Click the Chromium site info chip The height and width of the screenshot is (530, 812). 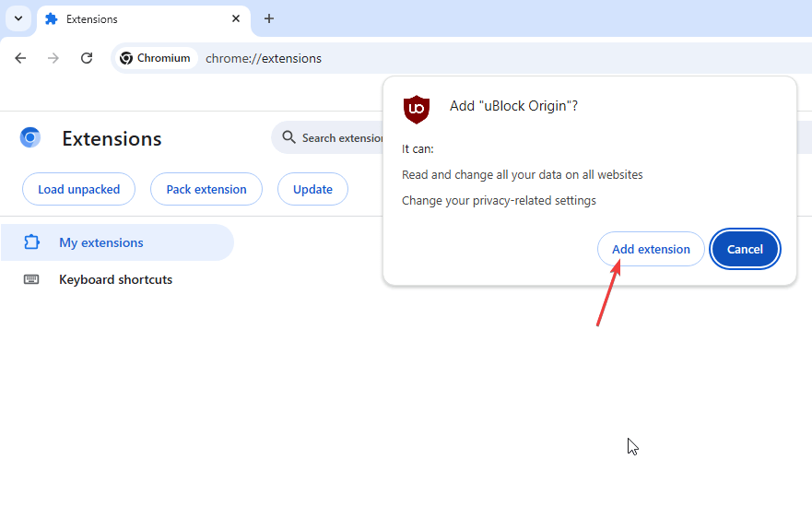pos(156,58)
